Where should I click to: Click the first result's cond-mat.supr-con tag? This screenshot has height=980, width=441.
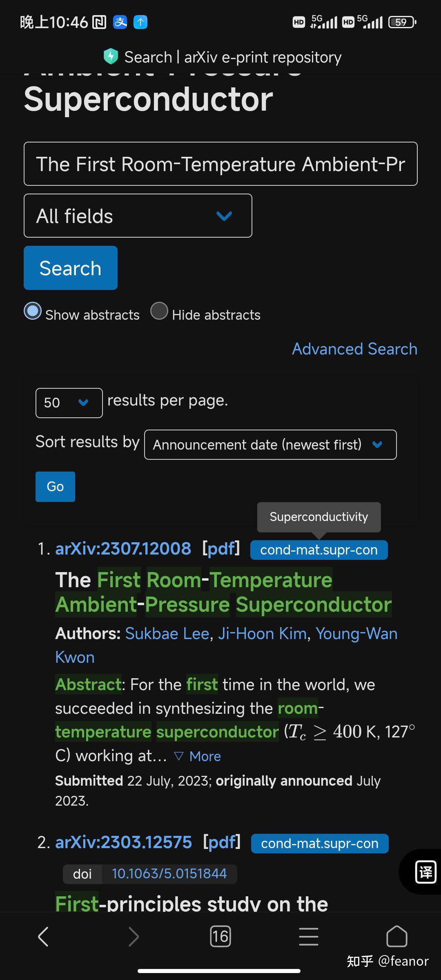[319, 550]
